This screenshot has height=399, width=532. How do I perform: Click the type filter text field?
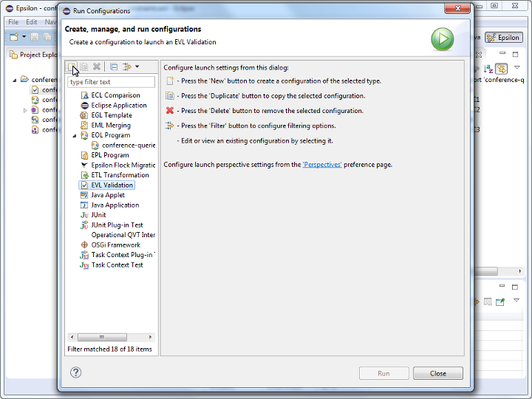[x=111, y=82]
